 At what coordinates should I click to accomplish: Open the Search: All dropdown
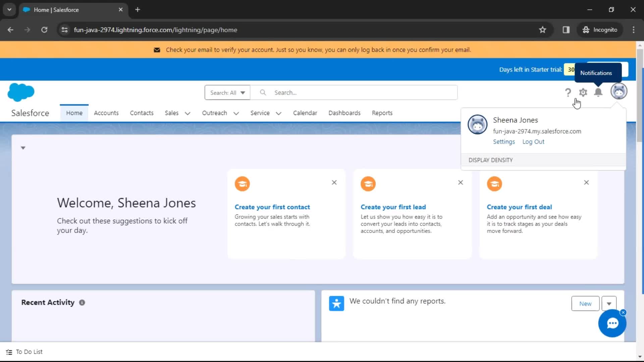click(227, 93)
